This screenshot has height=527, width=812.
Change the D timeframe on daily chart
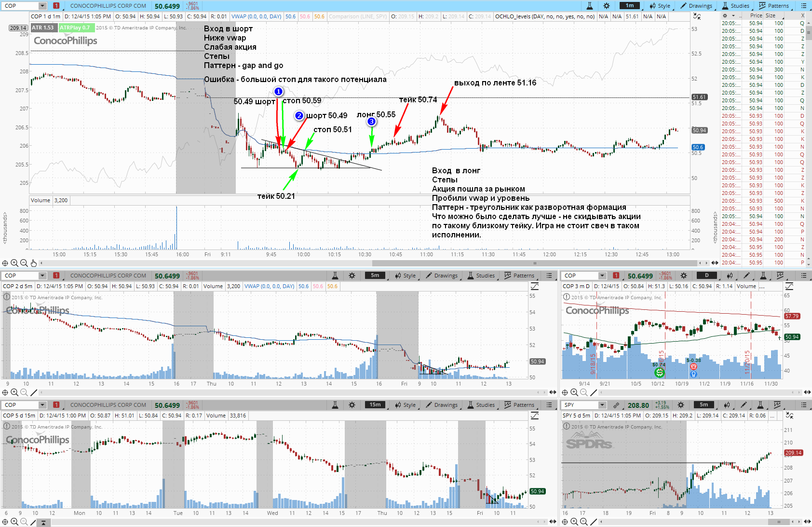click(x=707, y=276)
